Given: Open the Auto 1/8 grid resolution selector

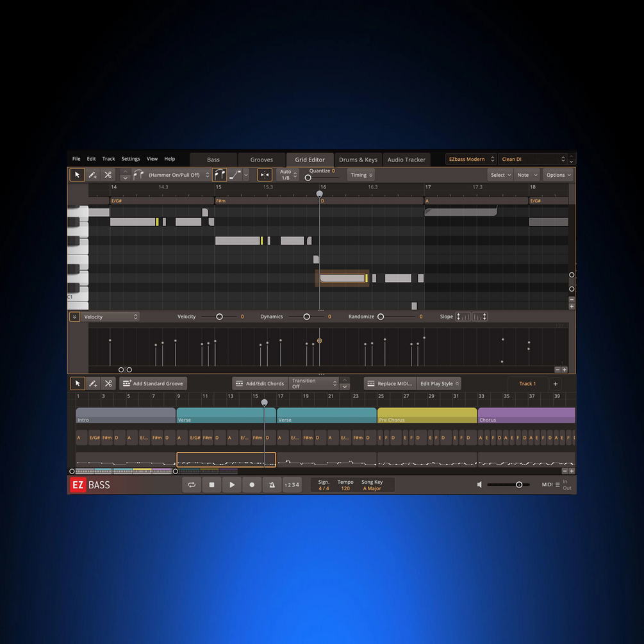Looking at the screenshot, I should [288, 175].
